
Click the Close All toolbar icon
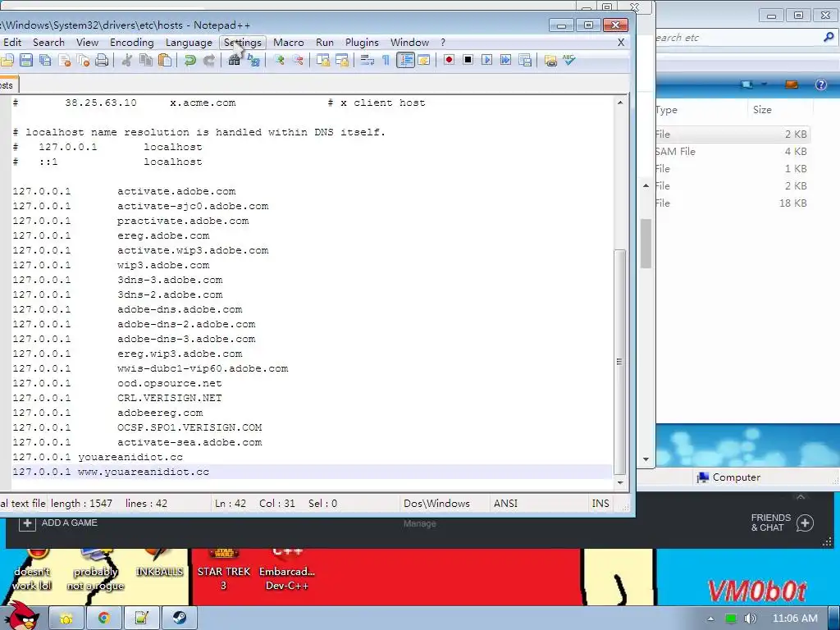click(83, 60)
